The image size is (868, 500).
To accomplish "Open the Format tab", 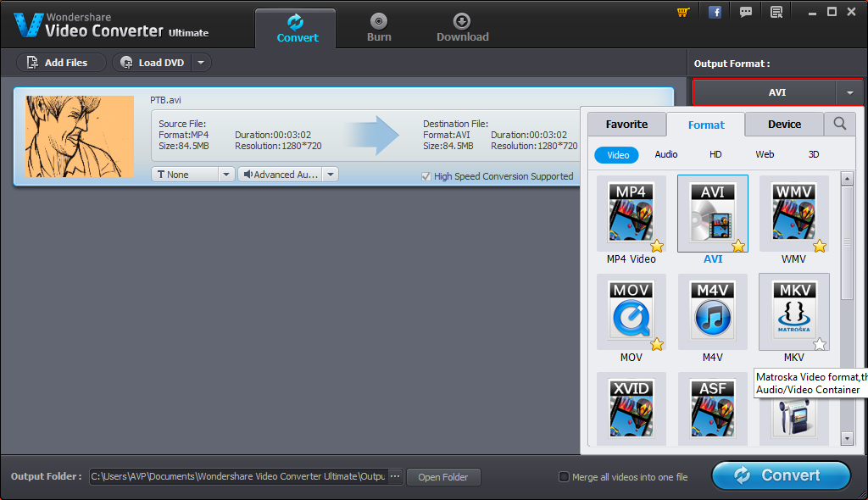I will (x=706, y=125).
